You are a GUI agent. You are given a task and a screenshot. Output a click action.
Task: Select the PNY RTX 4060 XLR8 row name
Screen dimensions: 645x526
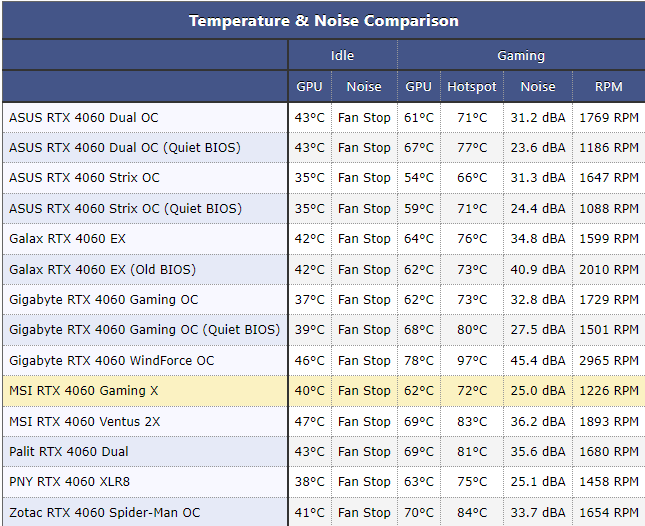(x=69, y=482)
